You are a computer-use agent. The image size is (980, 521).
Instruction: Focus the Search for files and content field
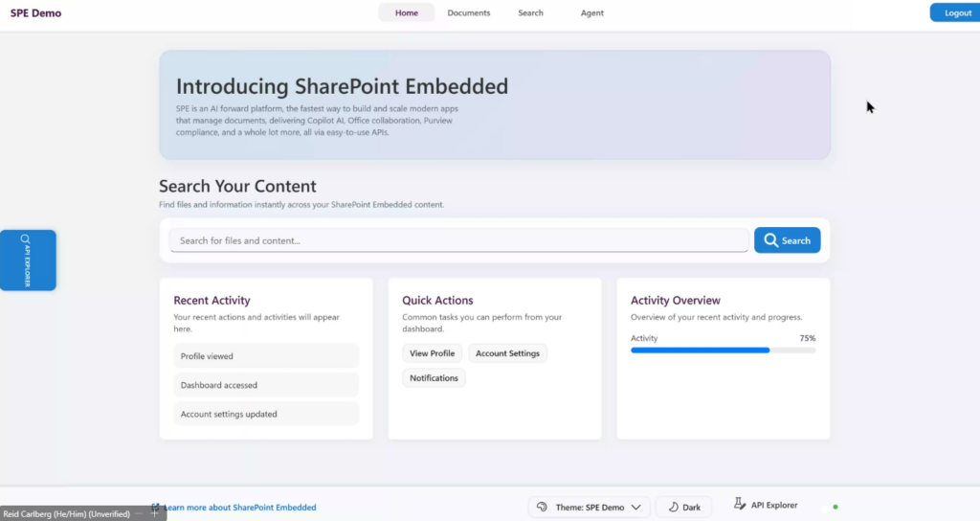(x=458, y=240)
